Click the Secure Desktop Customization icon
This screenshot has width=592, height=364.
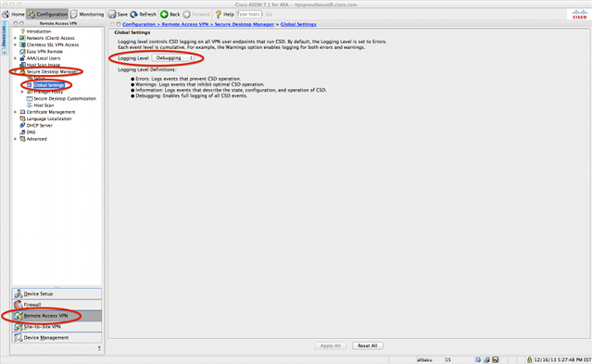coord(30,98)
